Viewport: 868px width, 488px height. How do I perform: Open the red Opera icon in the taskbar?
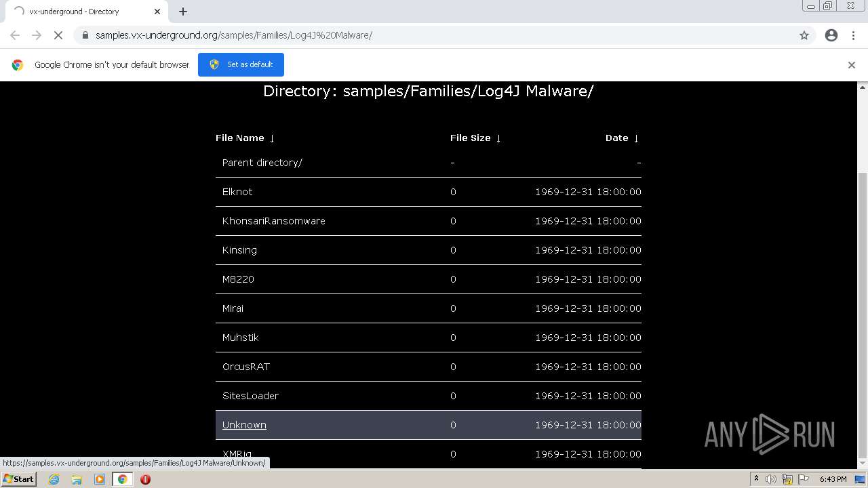tap(145, 479)
